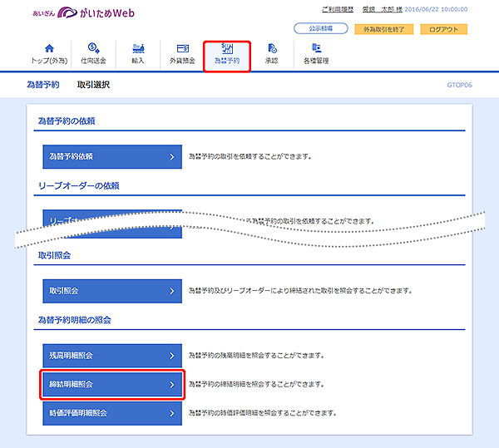
Task: Click 公示相場 rounded button
Action: pyautogui.click(x=321, y=28)
